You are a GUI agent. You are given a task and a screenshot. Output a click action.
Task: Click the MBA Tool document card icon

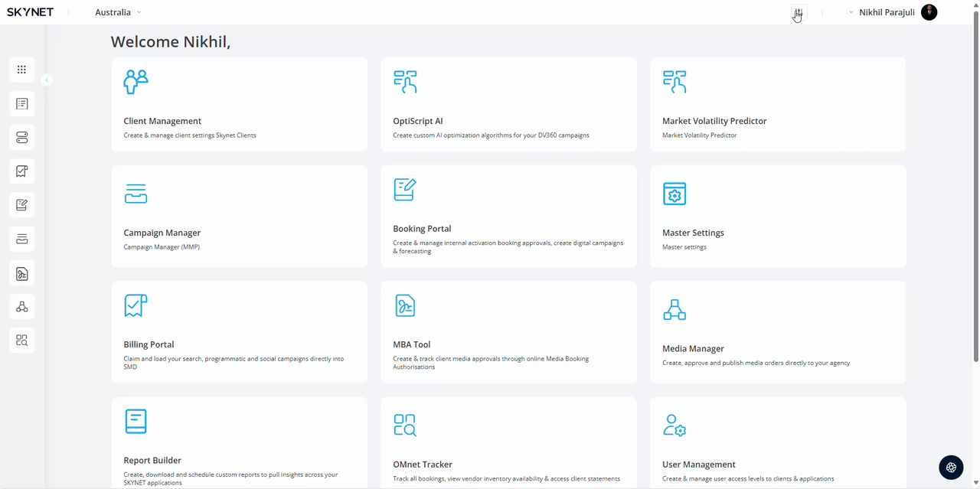coord(405,305)
